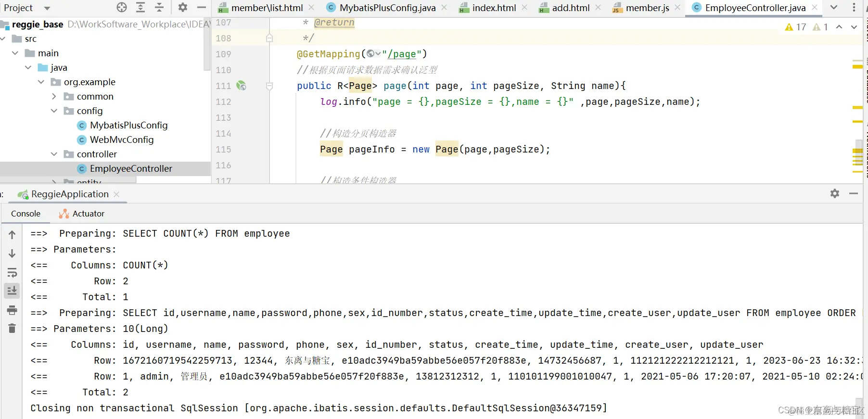Click the @return doc tag on line 107
This screenshot has height=419, width=868.
334,23
